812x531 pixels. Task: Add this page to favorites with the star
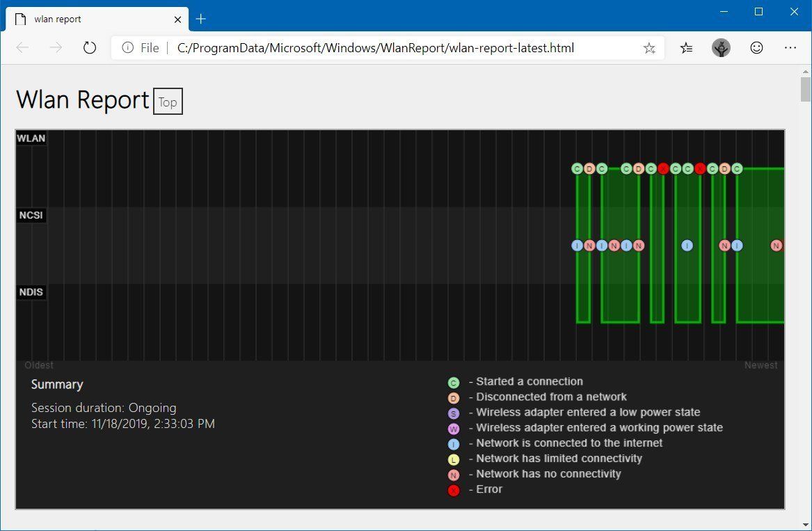point(649,47)
